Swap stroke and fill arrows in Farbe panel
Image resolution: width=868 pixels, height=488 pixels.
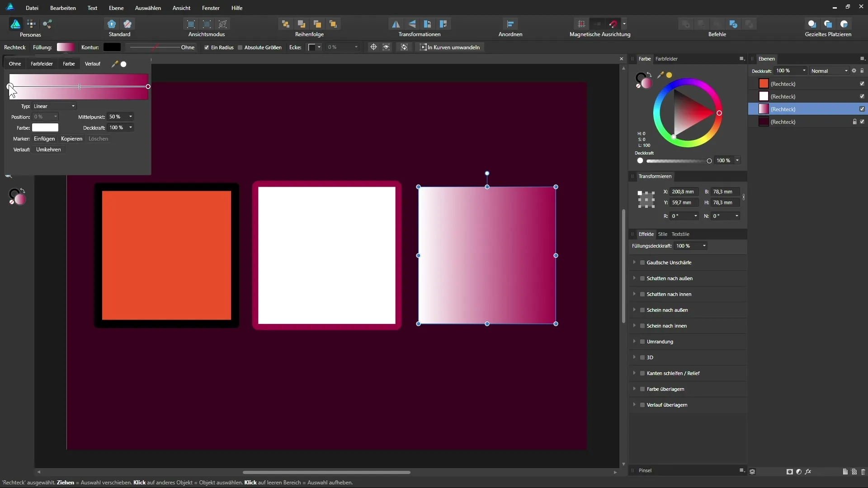pos(649,74)
